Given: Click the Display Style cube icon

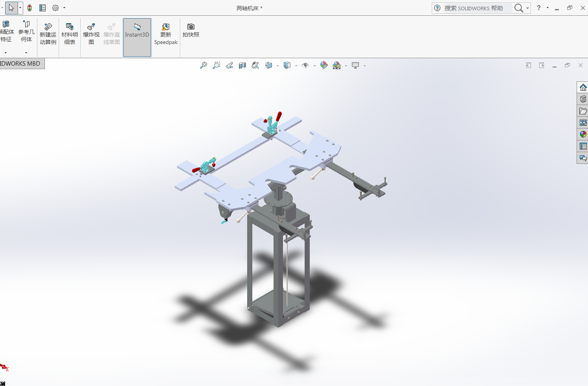Looking at the screenshot, I should point(287,66).
